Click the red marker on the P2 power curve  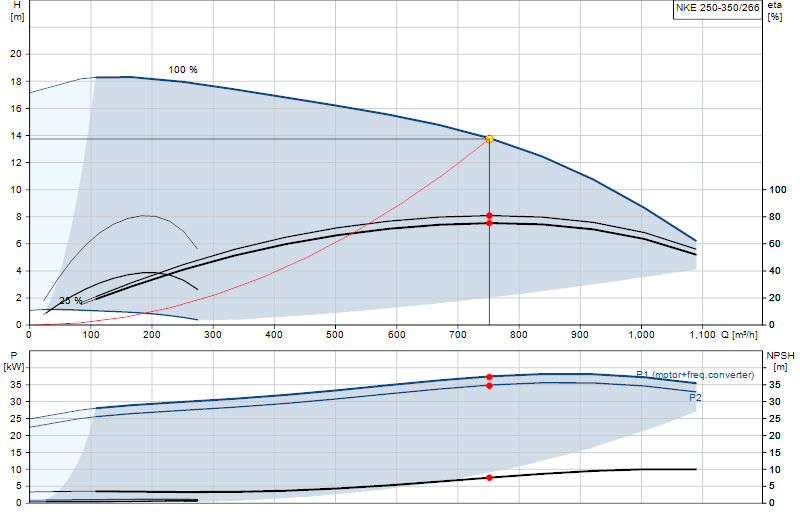489,386
